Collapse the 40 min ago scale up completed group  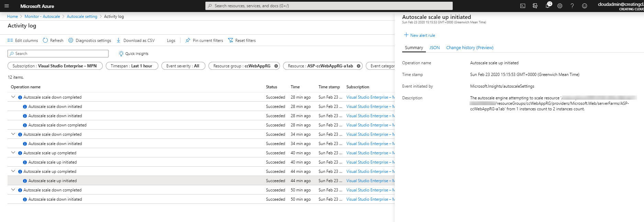tap(13, 153)
